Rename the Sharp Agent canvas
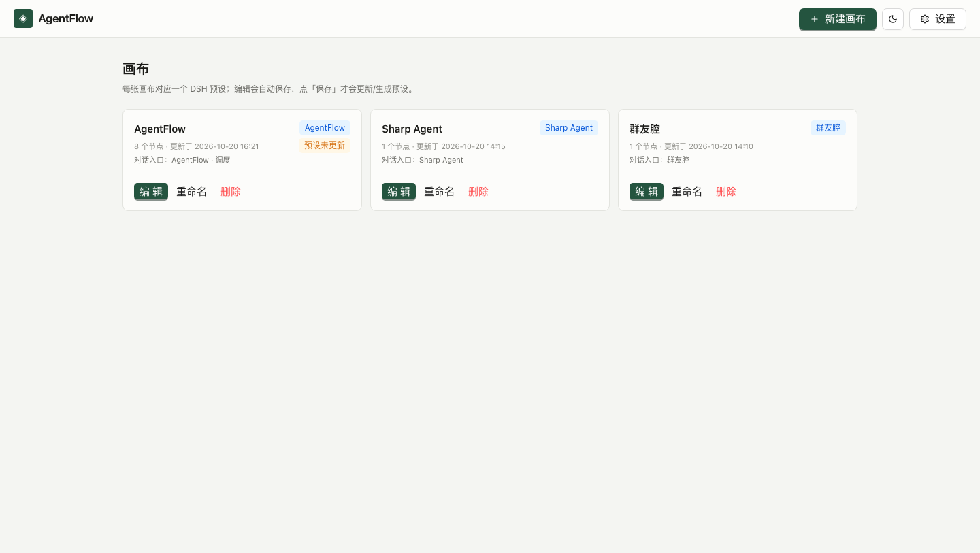980x553 pixels. [x=440, y=192]
